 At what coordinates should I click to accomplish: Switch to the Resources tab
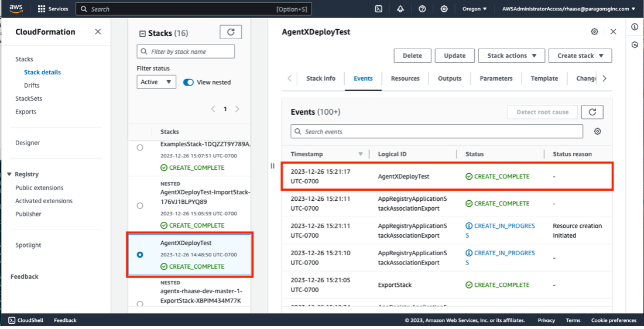click(x=405, y=78)
